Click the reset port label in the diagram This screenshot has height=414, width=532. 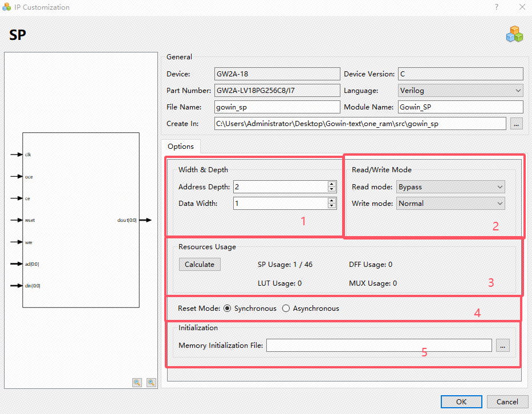30,220
